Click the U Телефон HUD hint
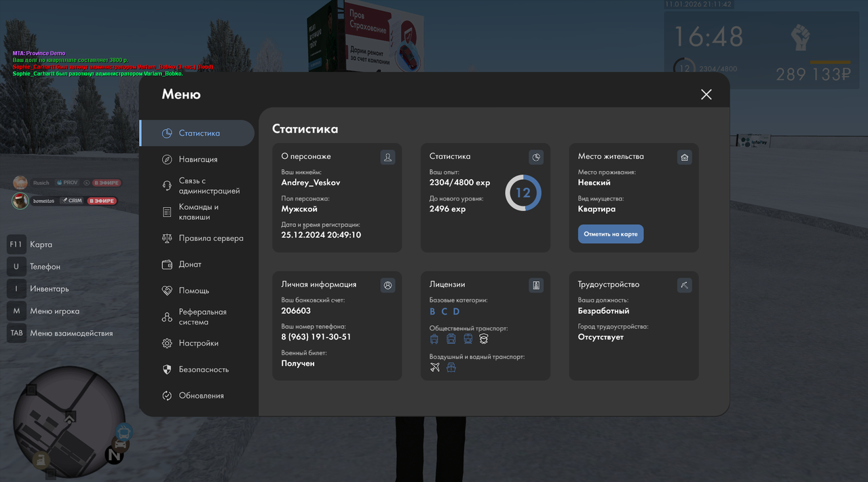The image size is (868, 482). point(34,267)
